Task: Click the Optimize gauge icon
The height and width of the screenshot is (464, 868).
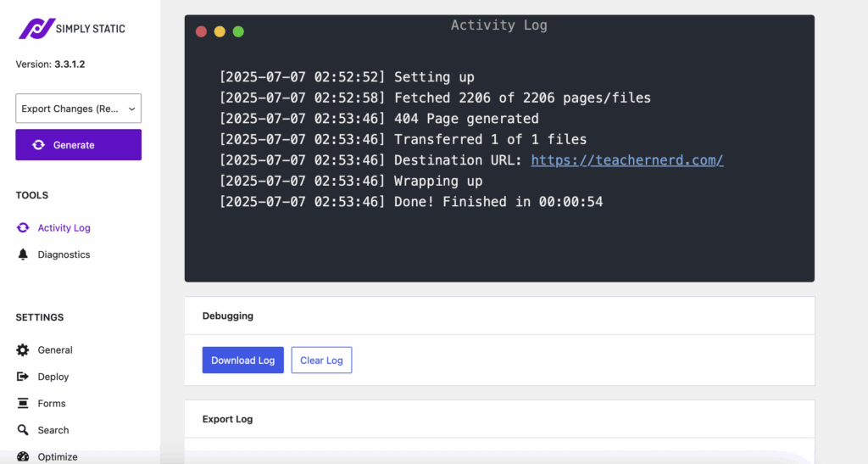Action: [23, 457]
